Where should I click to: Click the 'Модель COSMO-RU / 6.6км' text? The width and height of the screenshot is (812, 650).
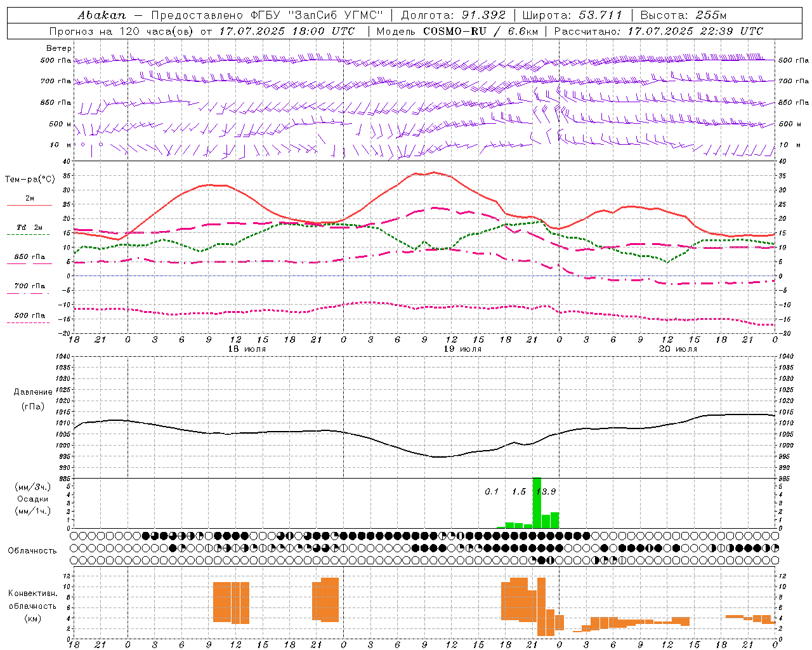(457, 31)
